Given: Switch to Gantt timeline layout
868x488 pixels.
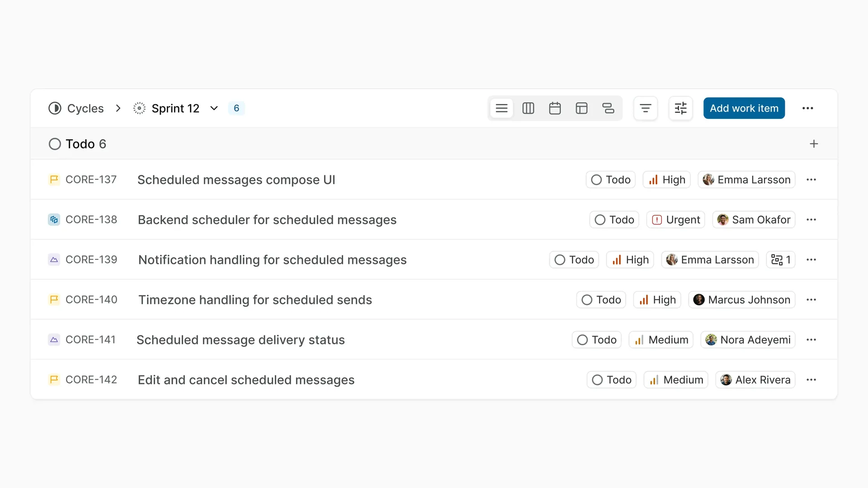Looking at the screenshot, I should click(608, 108).
